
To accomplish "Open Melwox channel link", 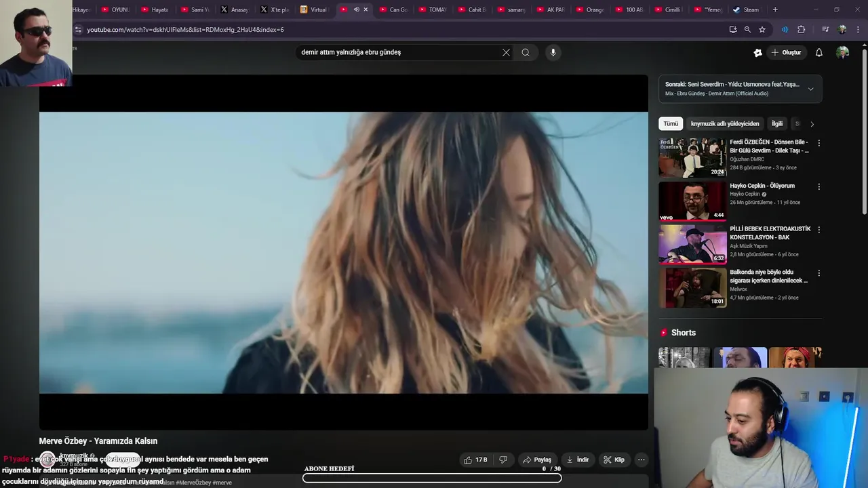I will pos(738,289).
